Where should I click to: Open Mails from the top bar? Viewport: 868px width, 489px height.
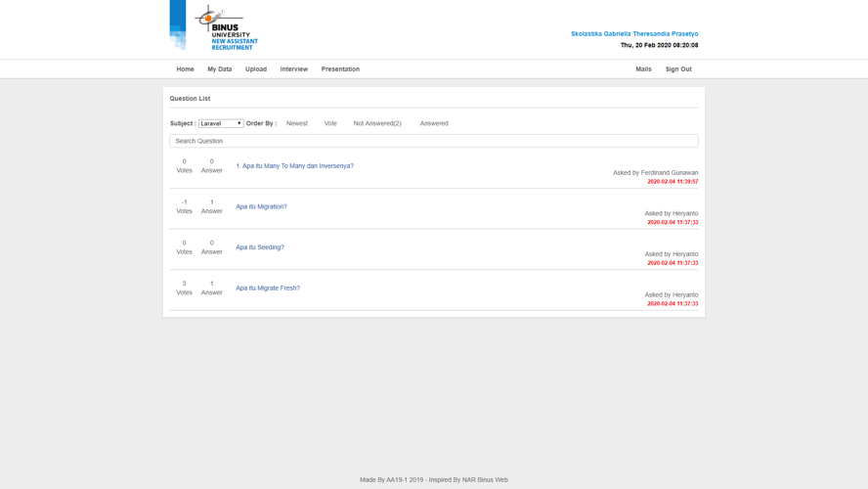(643, 69)
